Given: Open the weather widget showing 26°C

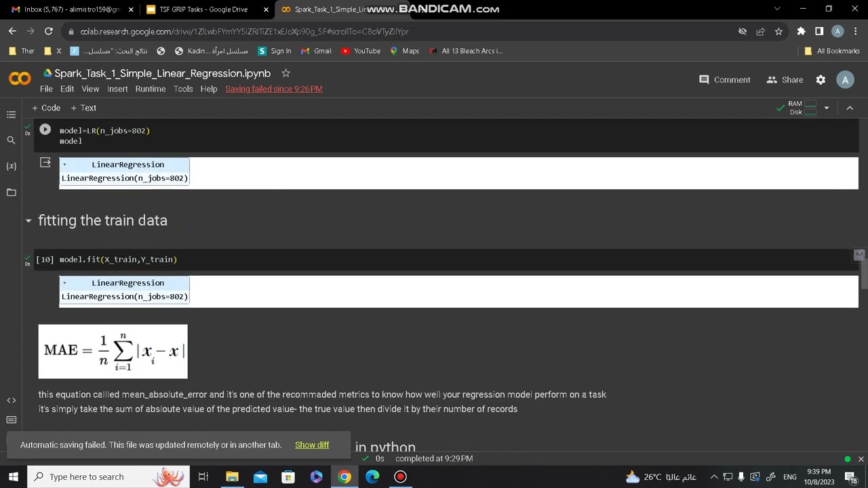Looking at the screenshot, I should [x=660, y=476].
